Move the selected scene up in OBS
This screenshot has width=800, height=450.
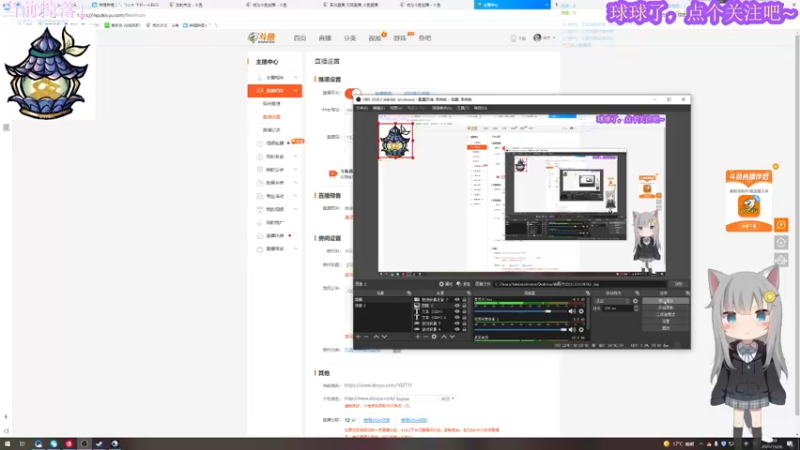(376, 337)
